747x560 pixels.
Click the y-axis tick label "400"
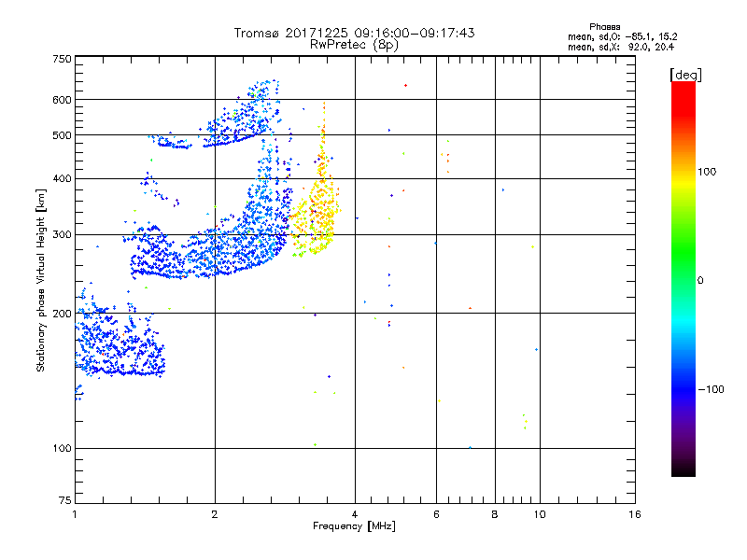click(x=62, y=178)
